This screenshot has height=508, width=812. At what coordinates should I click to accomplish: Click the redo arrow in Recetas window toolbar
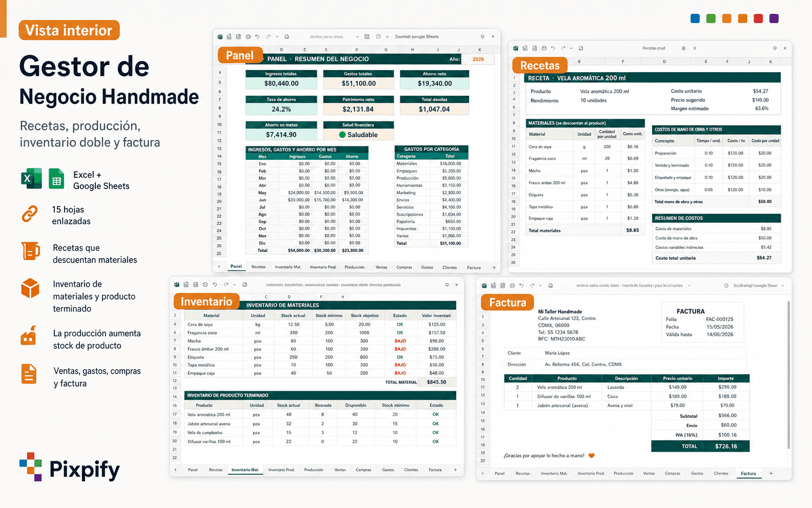(x=563, y=48)
